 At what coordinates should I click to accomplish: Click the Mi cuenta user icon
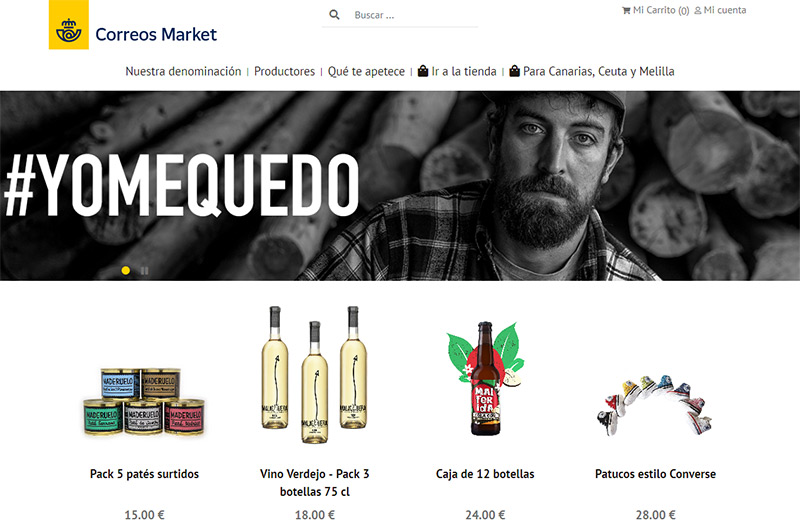697,10
